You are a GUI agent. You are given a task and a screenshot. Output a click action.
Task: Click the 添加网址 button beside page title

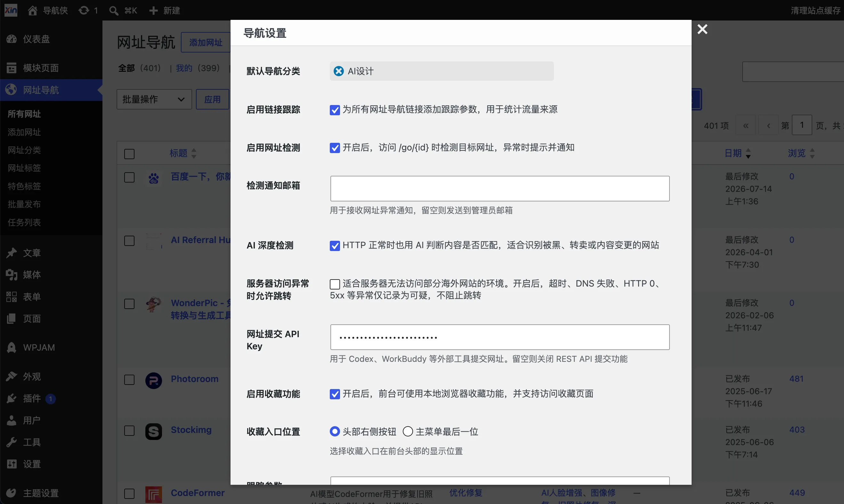pyautogui.click(x=206, y=43)
